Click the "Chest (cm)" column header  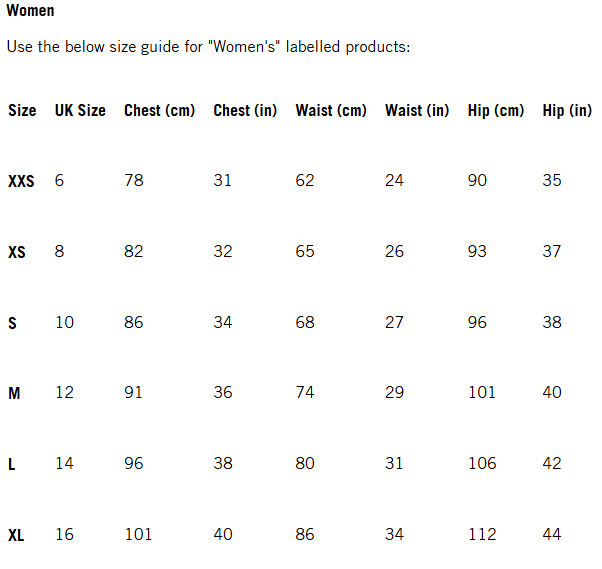click(x=160, y=110)
